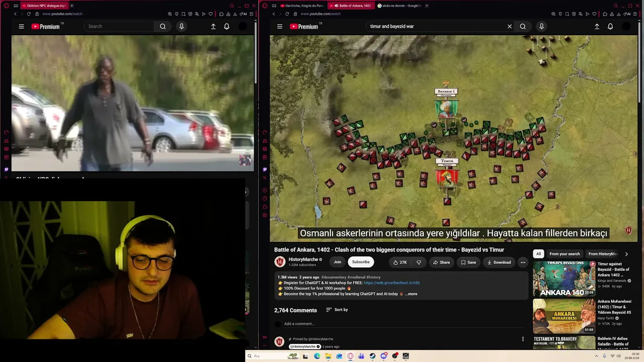The width and height of the screenshot is (644, 362).
Task: Select the 'Battle of Ankara, 1402' browser tab
Action: [x=352, y=6]
